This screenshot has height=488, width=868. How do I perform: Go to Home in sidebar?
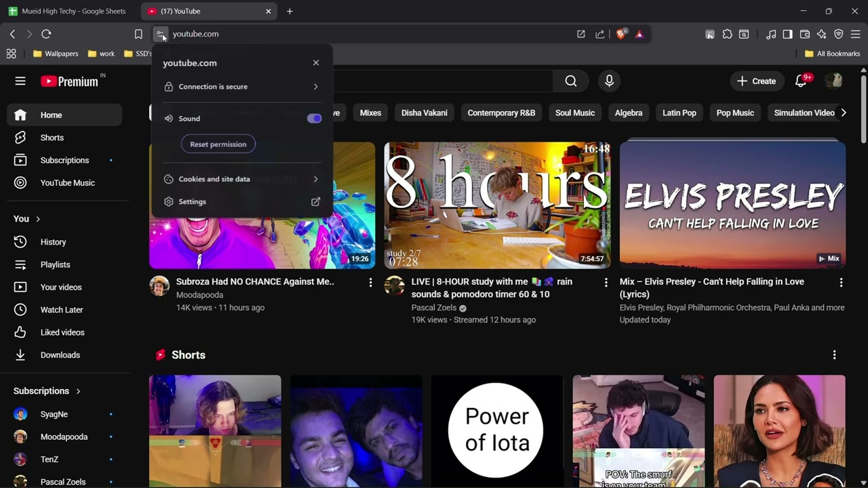click(x=64, y=115)
